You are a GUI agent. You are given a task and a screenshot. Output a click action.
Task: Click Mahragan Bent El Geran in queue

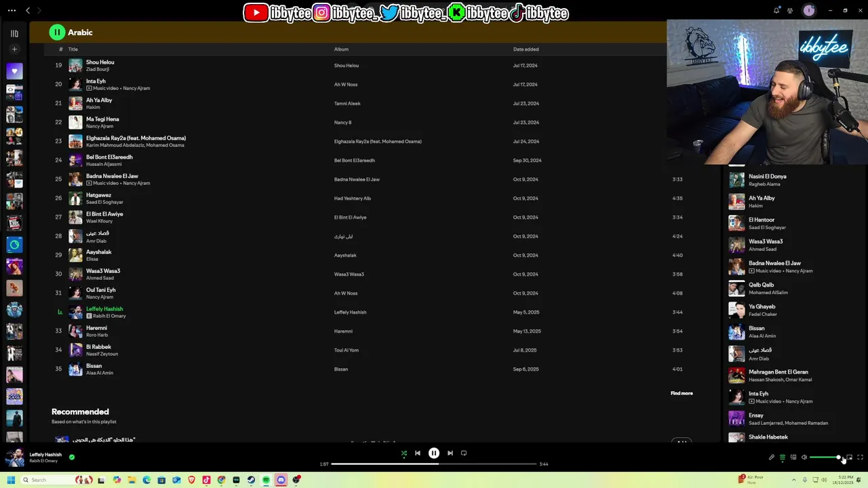[x=778, y=371]
